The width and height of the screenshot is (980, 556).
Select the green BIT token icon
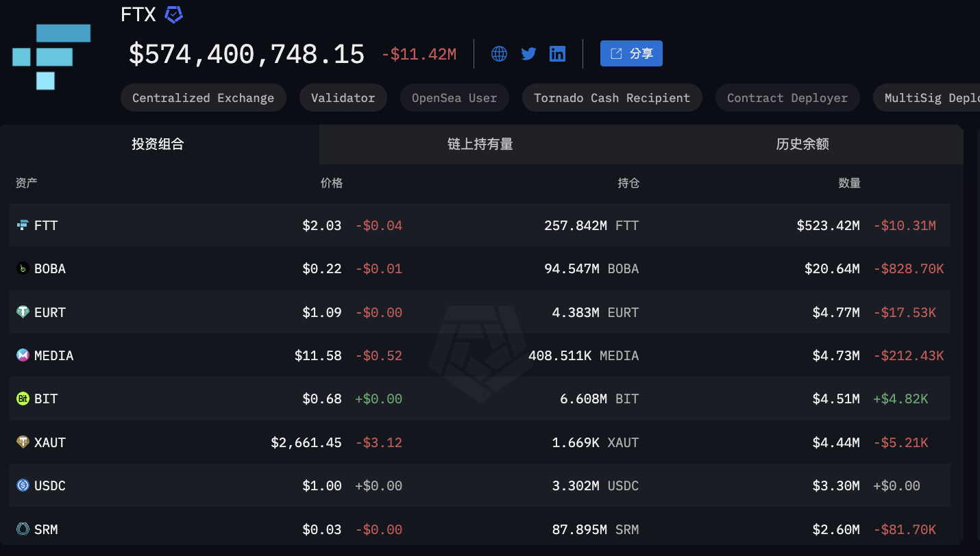click(21, 399)
